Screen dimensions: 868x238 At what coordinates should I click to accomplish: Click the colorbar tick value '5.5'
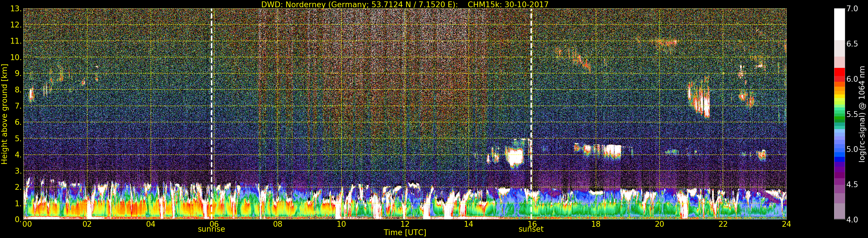(852, 114)
